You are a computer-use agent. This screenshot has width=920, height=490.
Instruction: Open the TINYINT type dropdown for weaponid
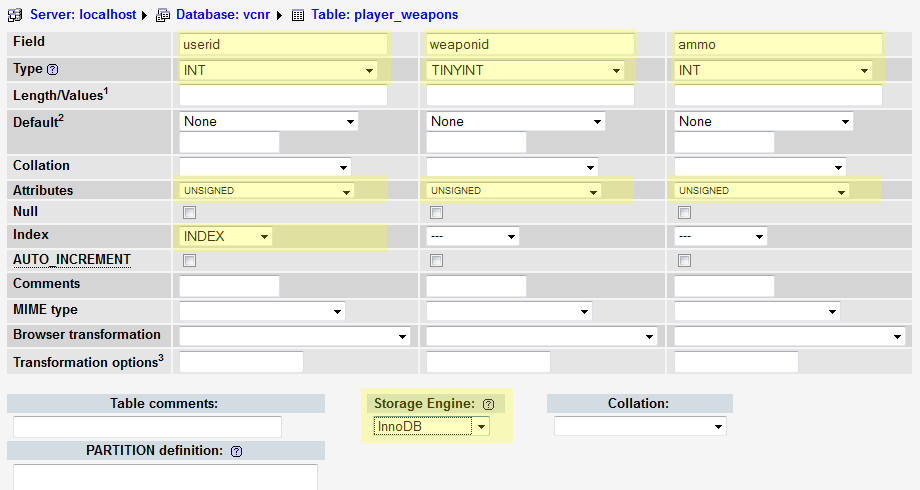point(525,70)
